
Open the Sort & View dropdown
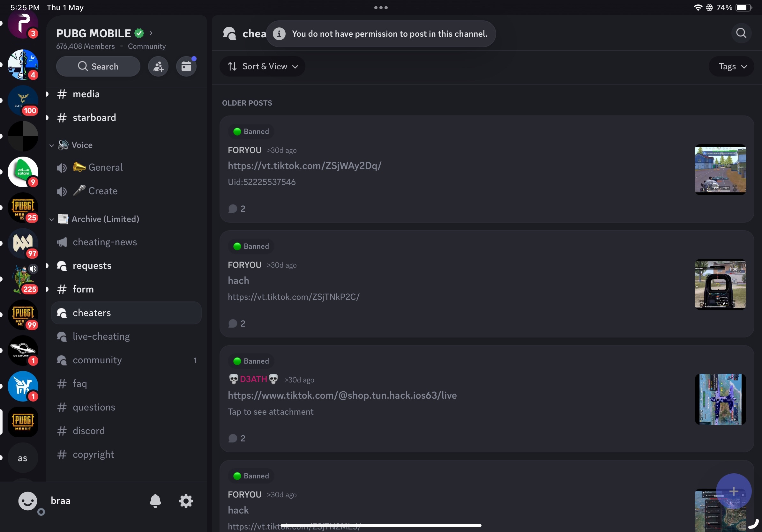(x=262, y=67)
